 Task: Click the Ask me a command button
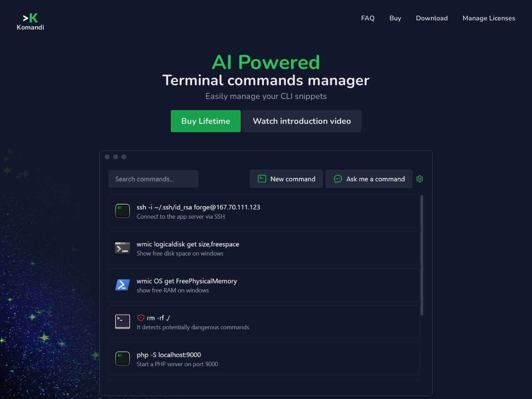click(x=369, y=179)
